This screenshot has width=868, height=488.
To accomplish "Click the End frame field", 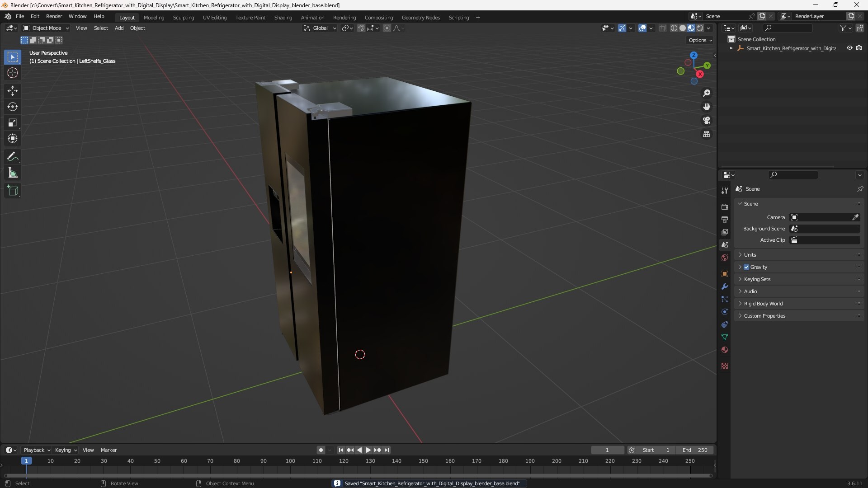I will coord(695,450).
